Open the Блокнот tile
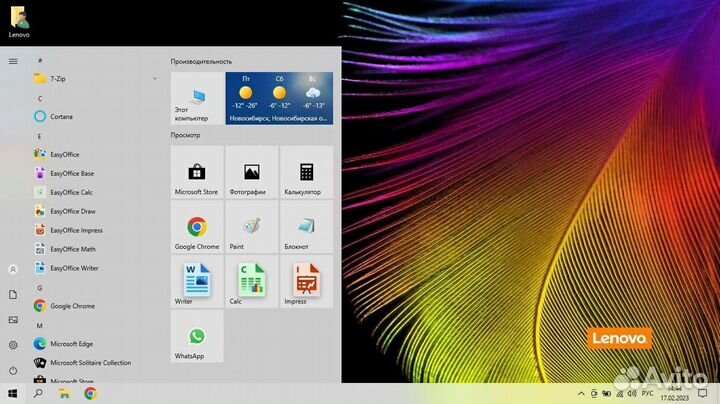Viewport: 720px width, 404px height. [306, 227]
